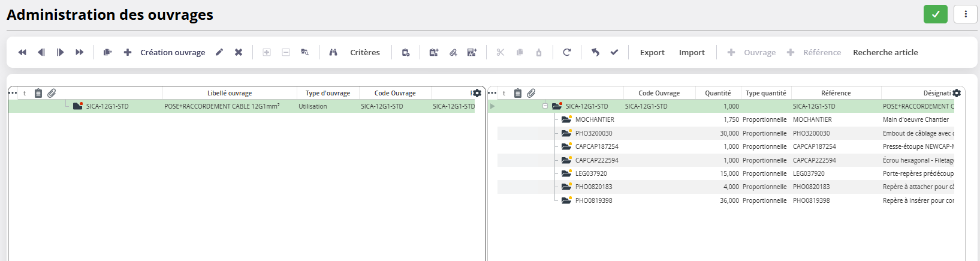Collapse the SICA-12G1-STD tree node in right grid
The image size is (980, 261).
(x=545, y=106)
